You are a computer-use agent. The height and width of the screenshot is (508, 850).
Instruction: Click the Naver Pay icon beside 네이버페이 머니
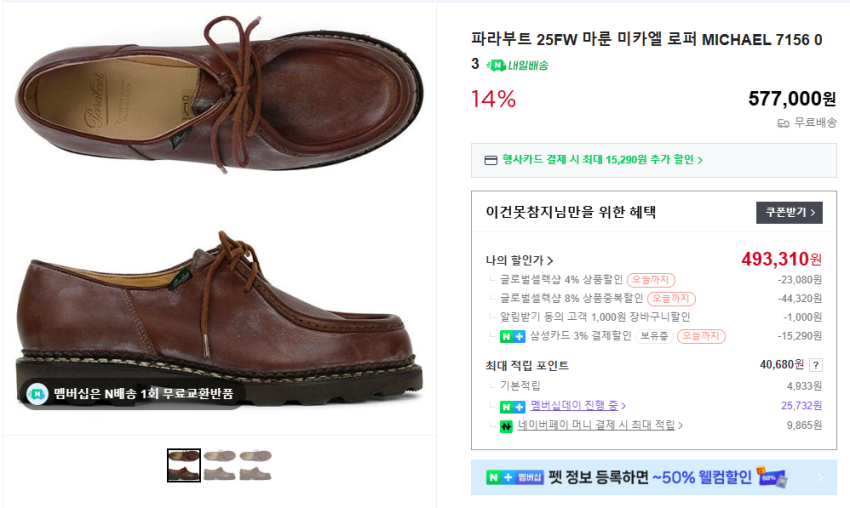pyautogui.click(x=506, y=426)
